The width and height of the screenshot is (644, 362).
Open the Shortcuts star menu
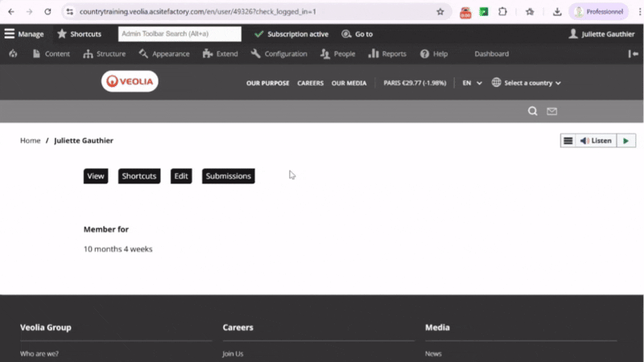coord(79,34)
